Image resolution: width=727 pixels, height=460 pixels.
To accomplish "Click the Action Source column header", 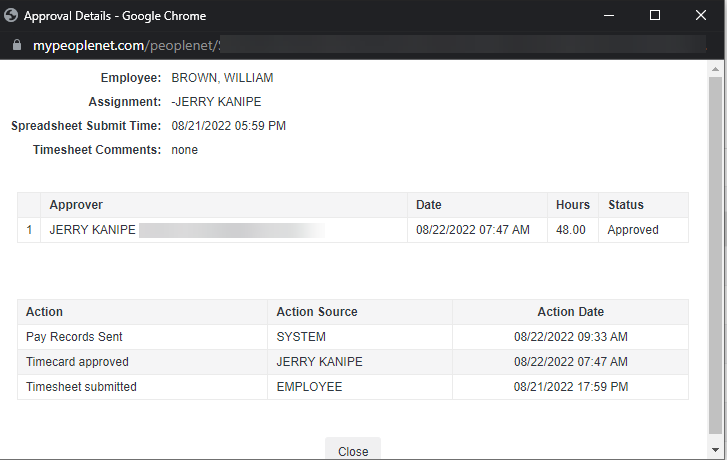I will (316, 312).
